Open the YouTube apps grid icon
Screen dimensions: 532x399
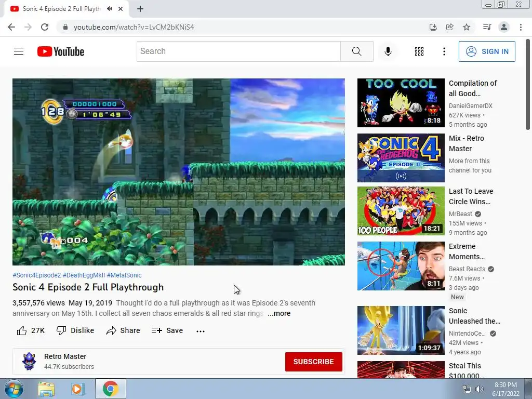419,51
